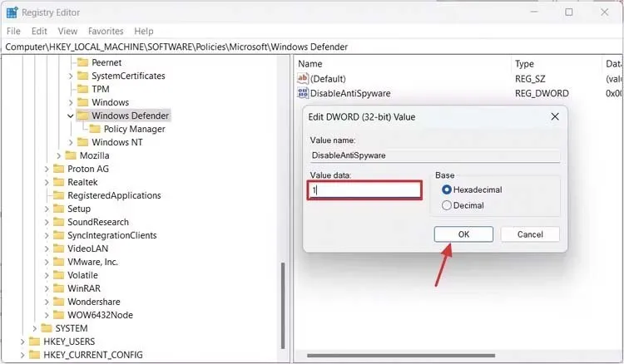Click the (Default) string value icon
Screen dimensions: 624x364
click(303, 79)
